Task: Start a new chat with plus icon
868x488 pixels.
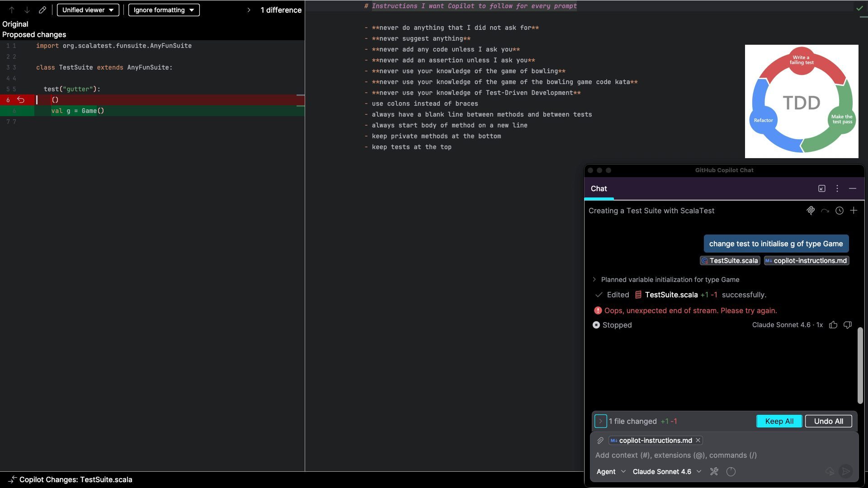Action: click(854, 211)
